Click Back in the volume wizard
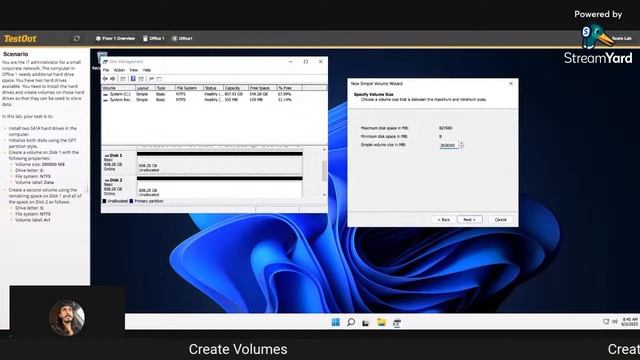This screenshot has width=640, height=360. click(x=444, y=220)
